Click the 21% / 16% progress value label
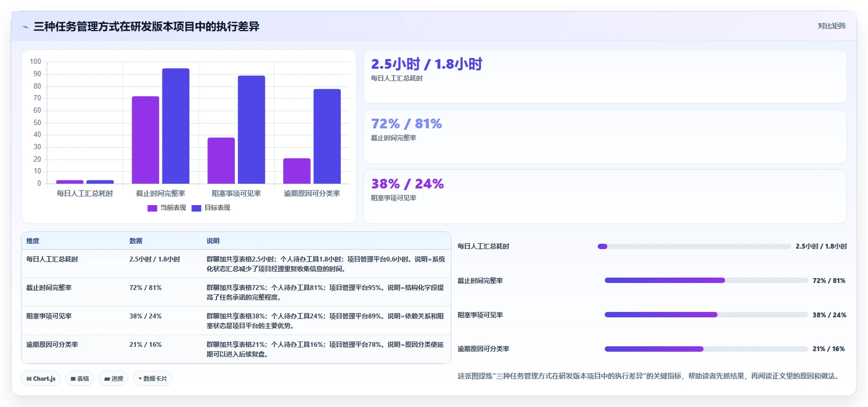 pos(829,349)
